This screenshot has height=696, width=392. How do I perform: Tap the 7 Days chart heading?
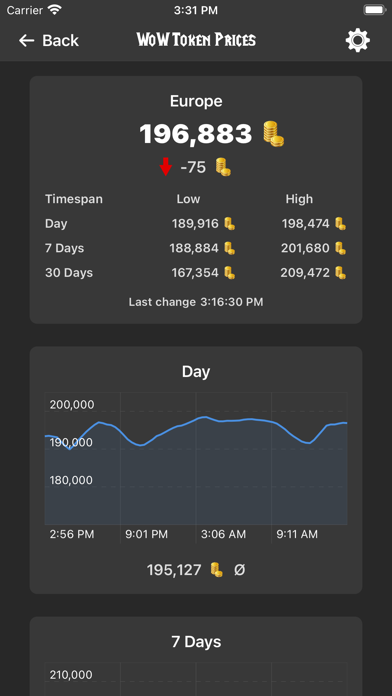[196, 642]
